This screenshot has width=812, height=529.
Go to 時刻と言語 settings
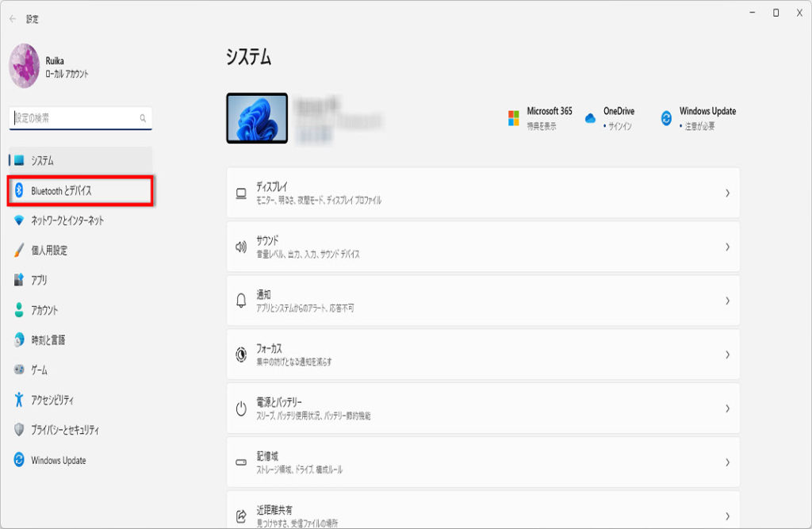pyautogui.click(x=48, y=340)
